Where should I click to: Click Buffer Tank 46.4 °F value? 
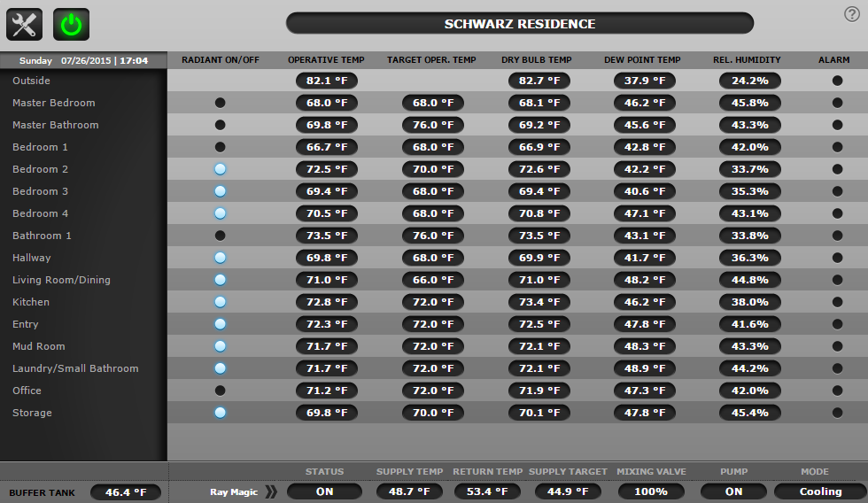pos(126,492)
